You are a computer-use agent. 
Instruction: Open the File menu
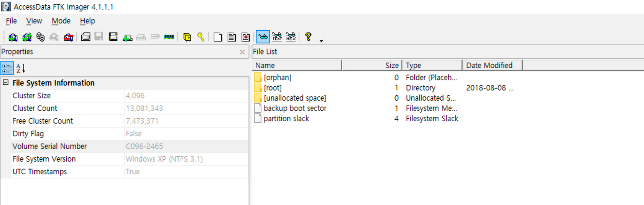pyautogui.click(x=11, y=21)
